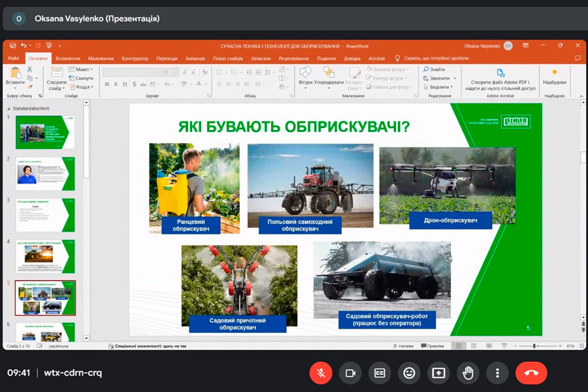Click Нотатки button in status bar

tap(403, 346)
